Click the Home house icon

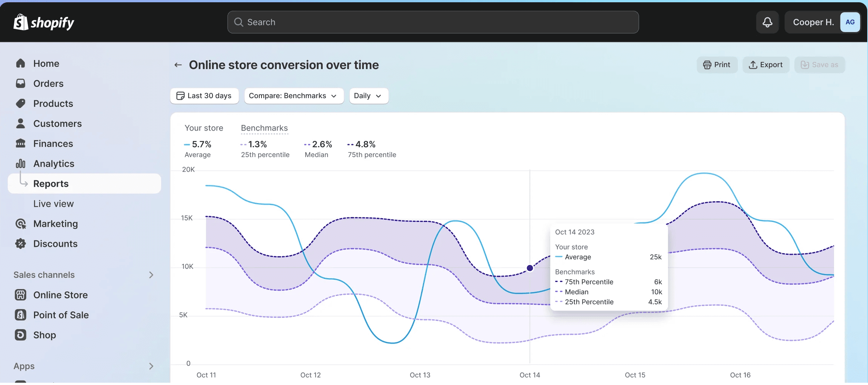click(21, 63)
